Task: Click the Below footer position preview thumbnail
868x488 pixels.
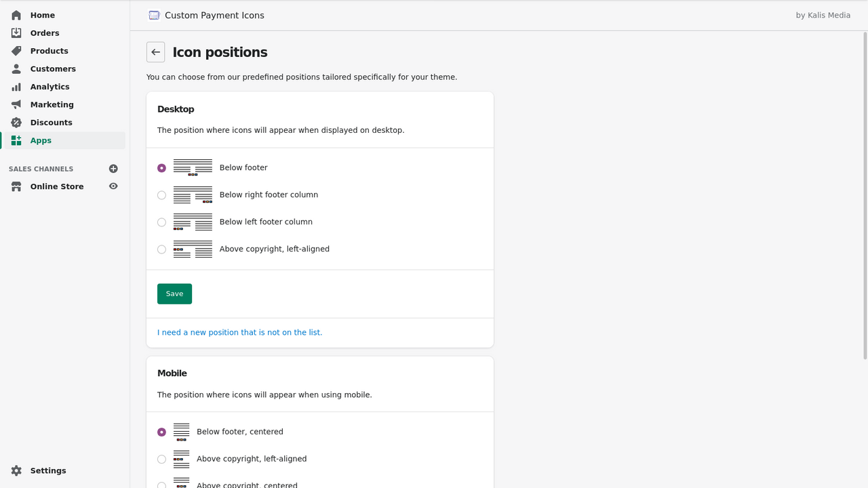Action: click(193, 167)
